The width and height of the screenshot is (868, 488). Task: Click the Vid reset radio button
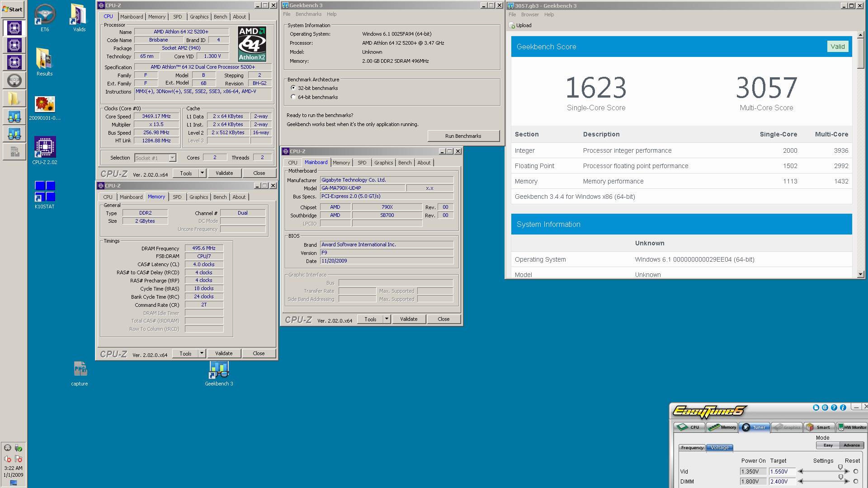(856, 471)
